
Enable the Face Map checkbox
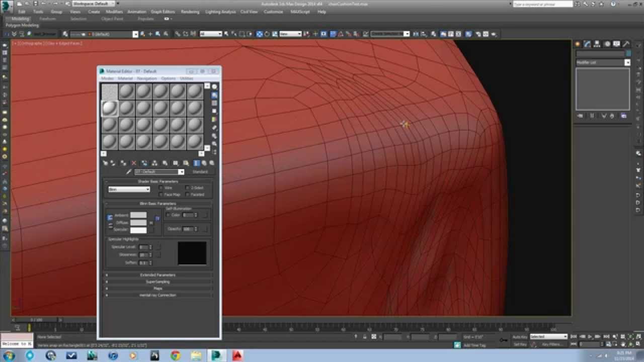click(x=161, y=195)
